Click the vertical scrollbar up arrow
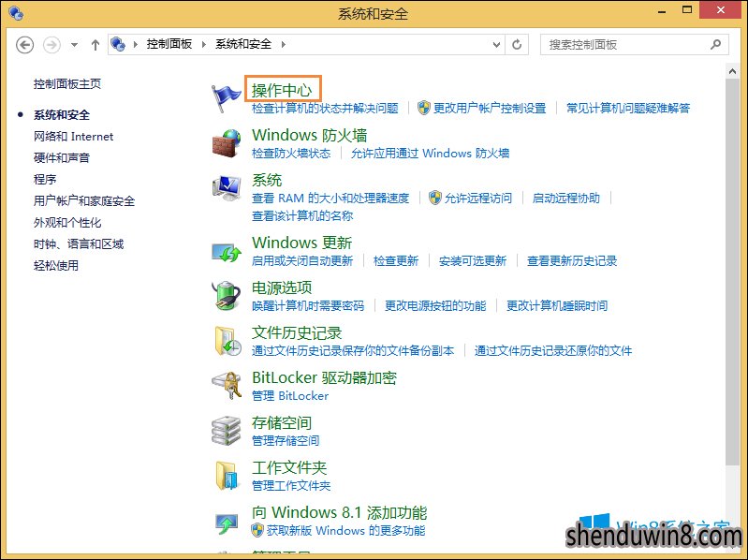 pos(732,71)
